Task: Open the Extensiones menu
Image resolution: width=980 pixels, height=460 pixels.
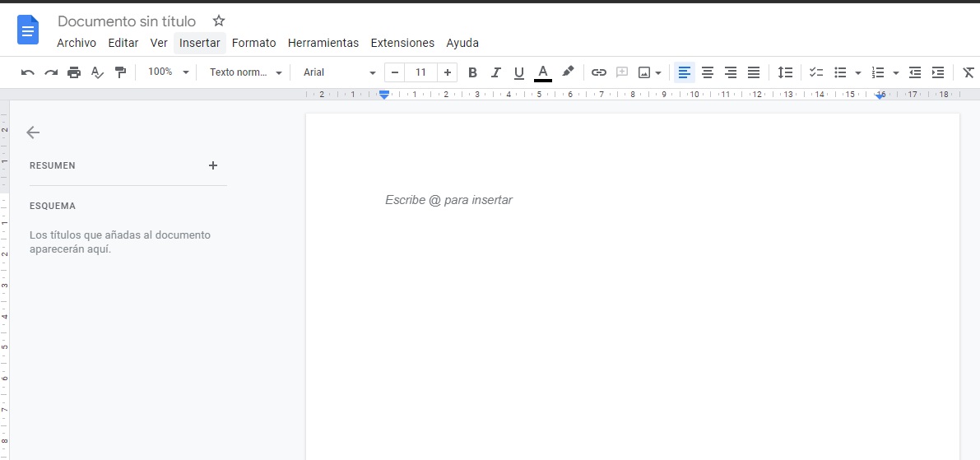Action: (x=402, y=43)
